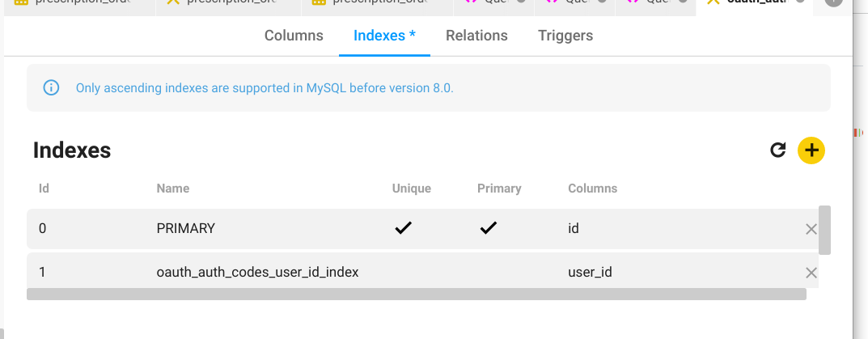The width and height of the screenshot is (868, 339).
Task: Click the user_id columns cell
Action: point(590,273)
